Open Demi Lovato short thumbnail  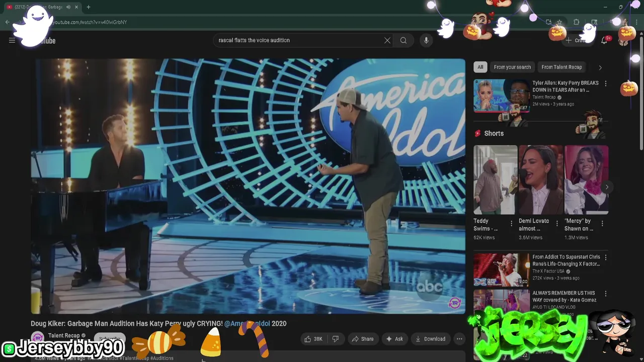tap(541, 180)
